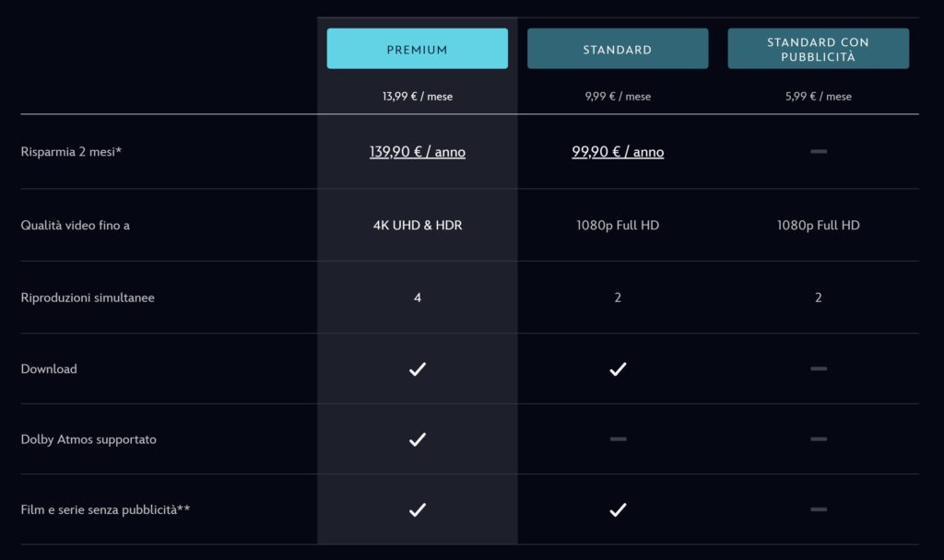This screenshot has height=560, width=944.
Task: Choose the Standard plan button
Action: (x=618, y=49)
